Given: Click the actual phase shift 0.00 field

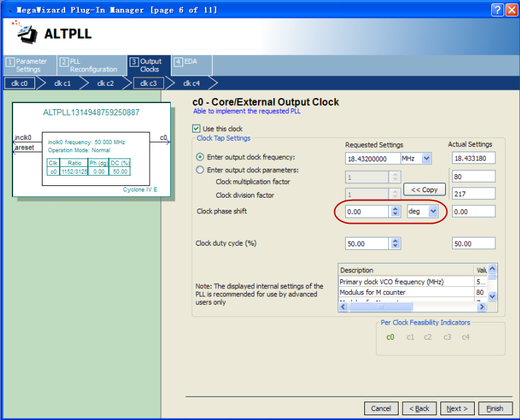Looking at the screenshot, I should (473, 211).
